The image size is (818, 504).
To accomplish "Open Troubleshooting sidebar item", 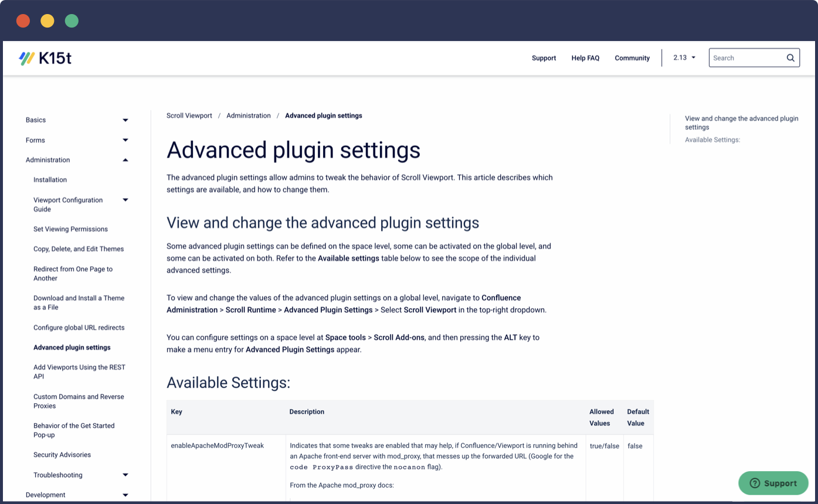I will (58, 475).
